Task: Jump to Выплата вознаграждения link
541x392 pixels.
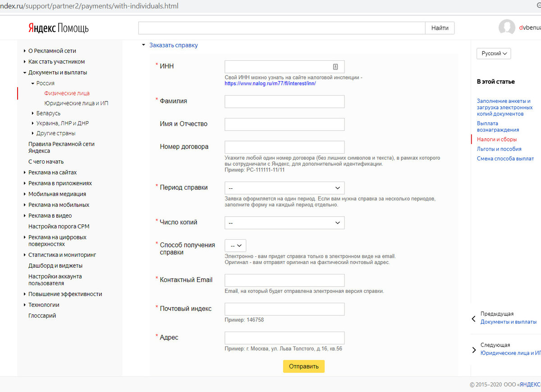Action: pyautogui.click(x=498, y=127)
